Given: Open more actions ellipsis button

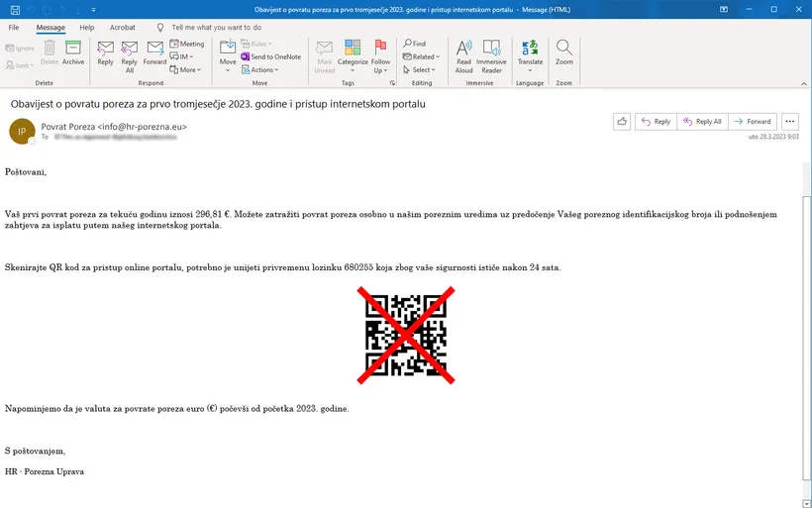Looking at the screenshot, I should click(x=790, y=121).
